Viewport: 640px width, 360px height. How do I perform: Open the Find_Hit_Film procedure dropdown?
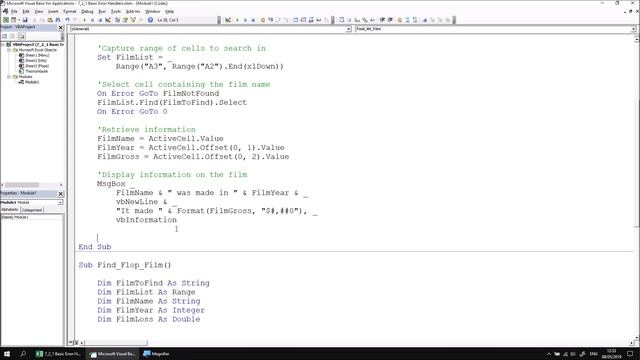[633, 29]
